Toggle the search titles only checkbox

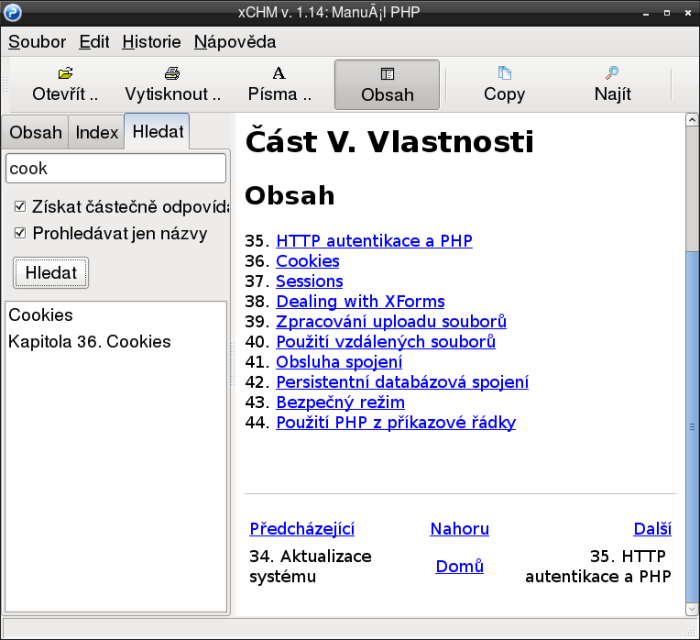(x=20, y=233)
